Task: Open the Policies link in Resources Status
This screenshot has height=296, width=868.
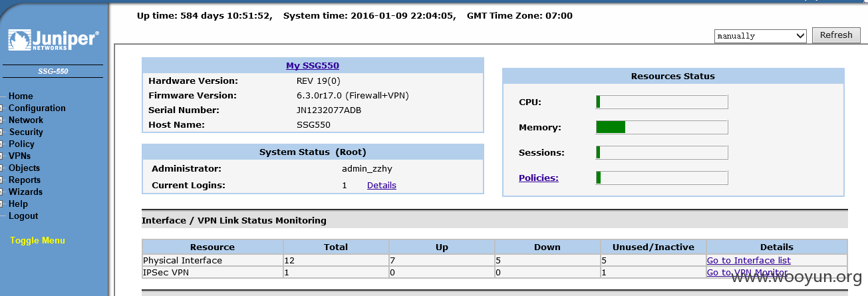Action: [x=539, y=178]
